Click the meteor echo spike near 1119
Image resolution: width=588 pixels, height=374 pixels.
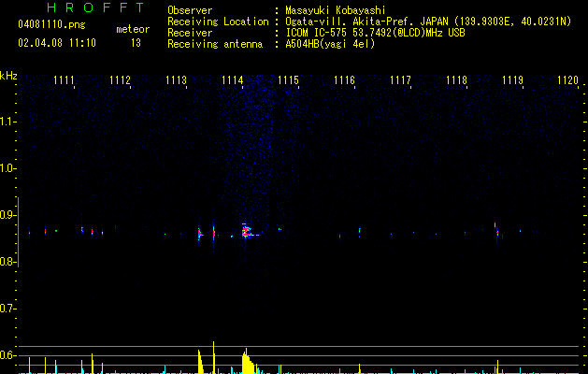point(497,231)
